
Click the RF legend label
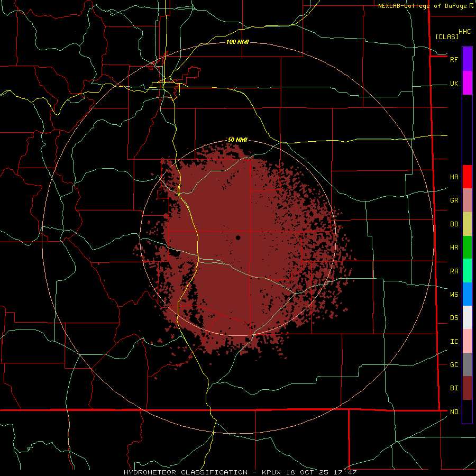coord(454,59)
